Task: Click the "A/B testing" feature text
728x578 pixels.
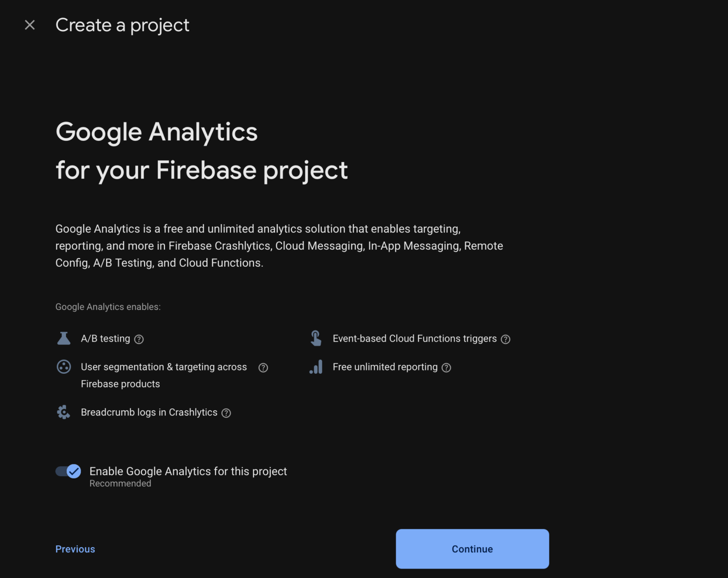Action: 105,338
